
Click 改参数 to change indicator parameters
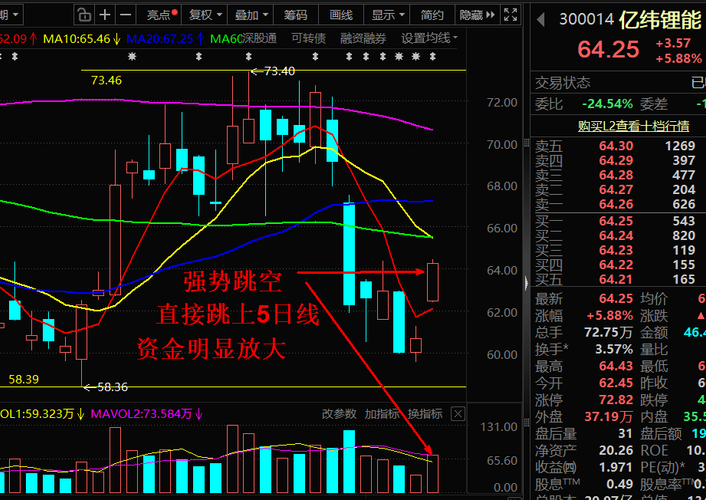point(339,414)
